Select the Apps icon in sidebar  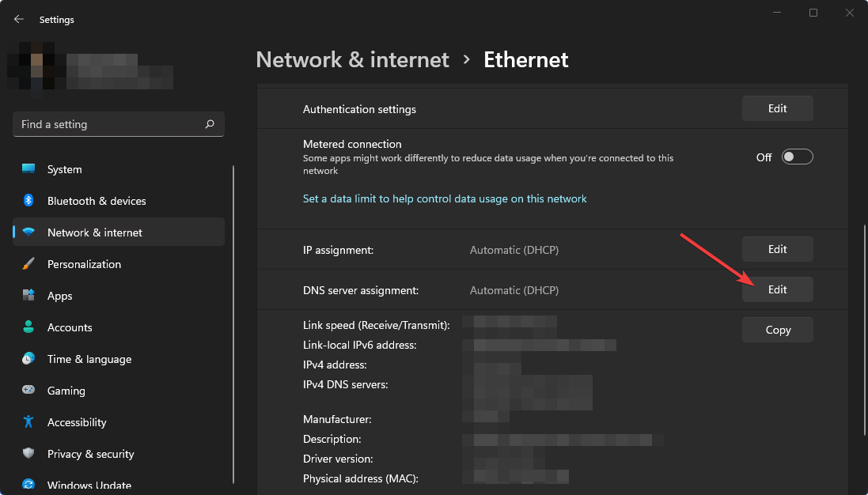27,295
